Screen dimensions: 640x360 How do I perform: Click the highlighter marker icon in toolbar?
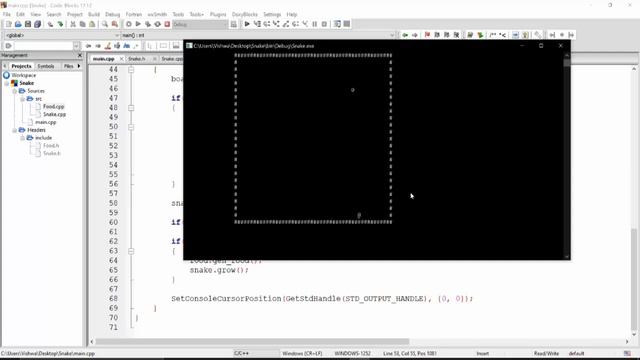pos(108,46)
